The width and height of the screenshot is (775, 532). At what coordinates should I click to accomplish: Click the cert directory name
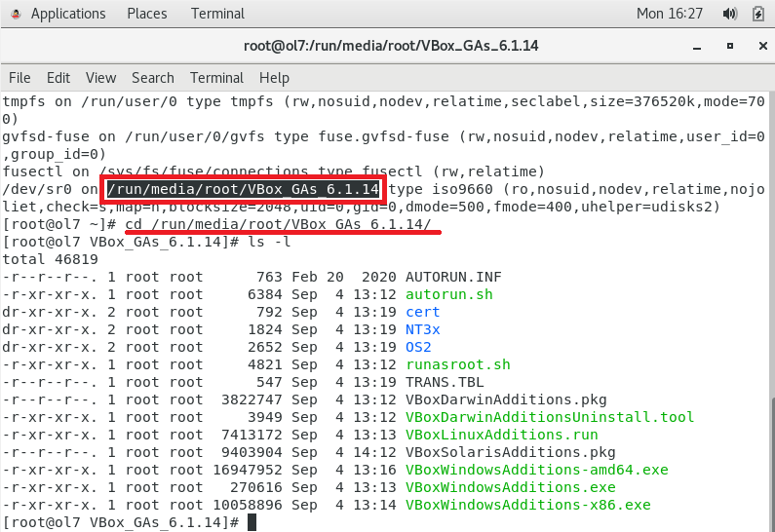422,312
